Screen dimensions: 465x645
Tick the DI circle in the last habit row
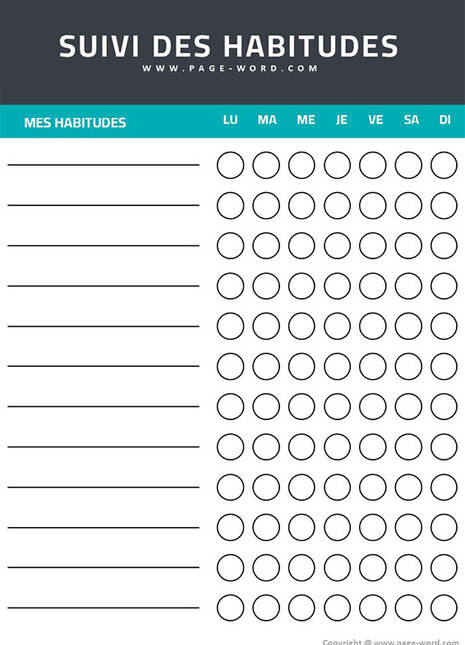tap(444, 608)
